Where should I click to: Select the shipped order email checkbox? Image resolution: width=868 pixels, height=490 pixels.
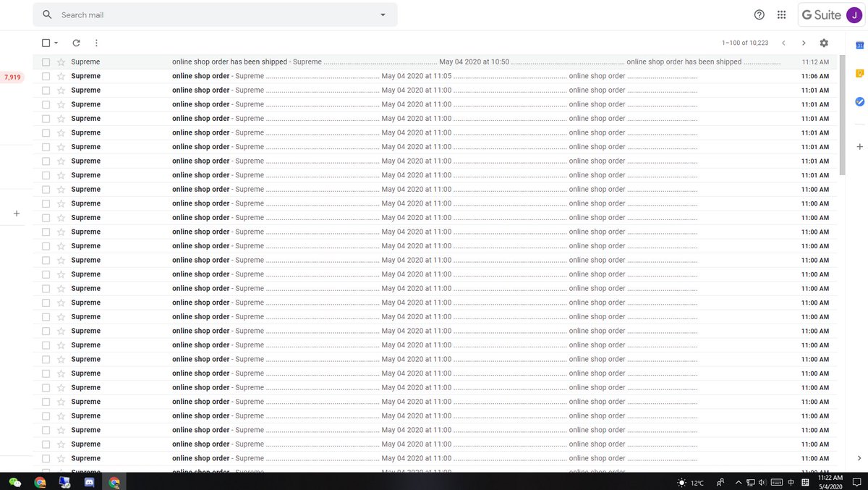coord(46,62)
